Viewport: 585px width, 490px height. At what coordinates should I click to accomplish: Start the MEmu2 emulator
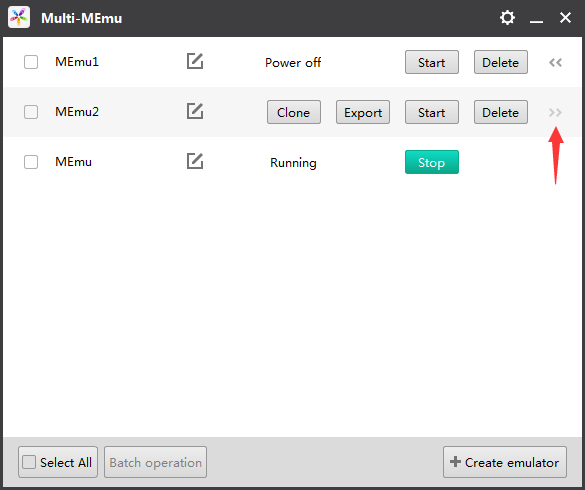pos(432,112)
